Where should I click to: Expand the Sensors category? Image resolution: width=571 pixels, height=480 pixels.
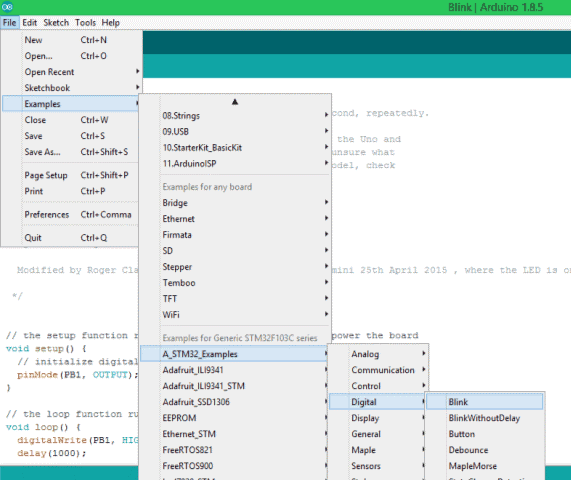click(x=377, y=466)
